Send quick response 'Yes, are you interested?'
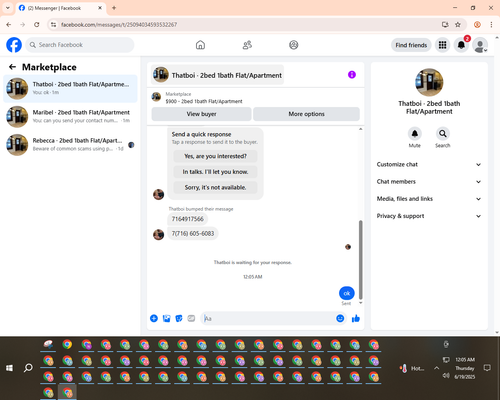Image resolution: width=500 pixels, height=400 pixels. (x=215, y=156)
